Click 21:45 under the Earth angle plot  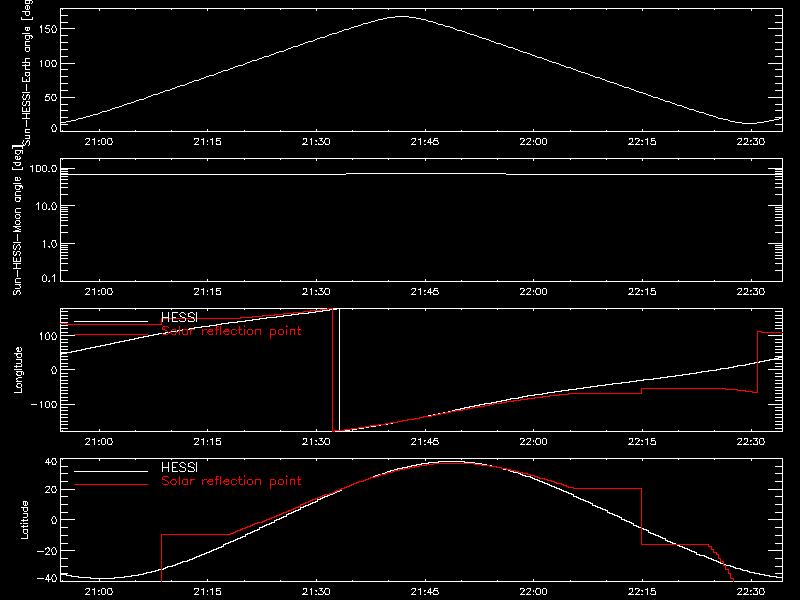(424, 142)
